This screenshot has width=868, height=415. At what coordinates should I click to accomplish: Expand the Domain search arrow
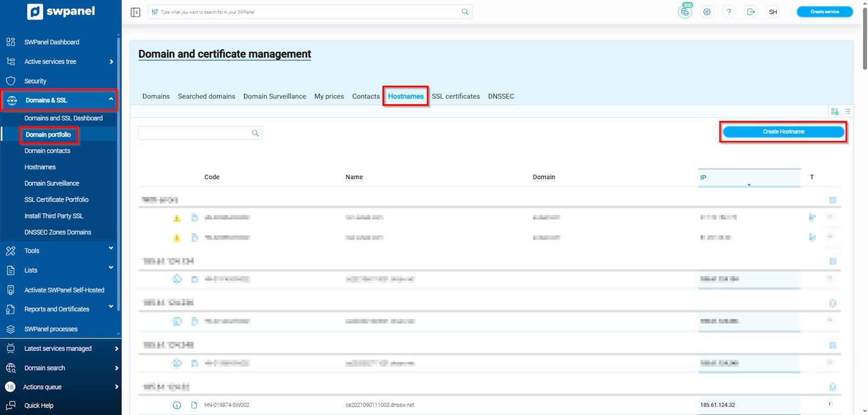pyautogui.click(x=117, y=368)
